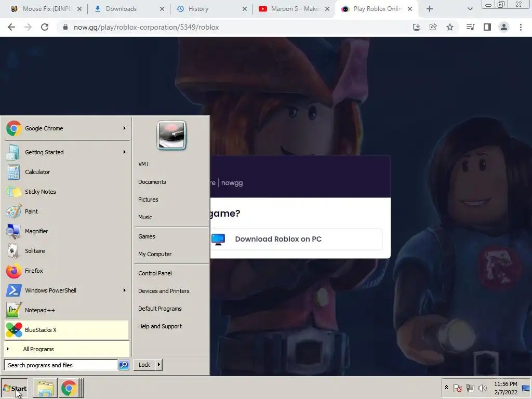
Task: Reload the now.gg page
Action: click(45, 27)
